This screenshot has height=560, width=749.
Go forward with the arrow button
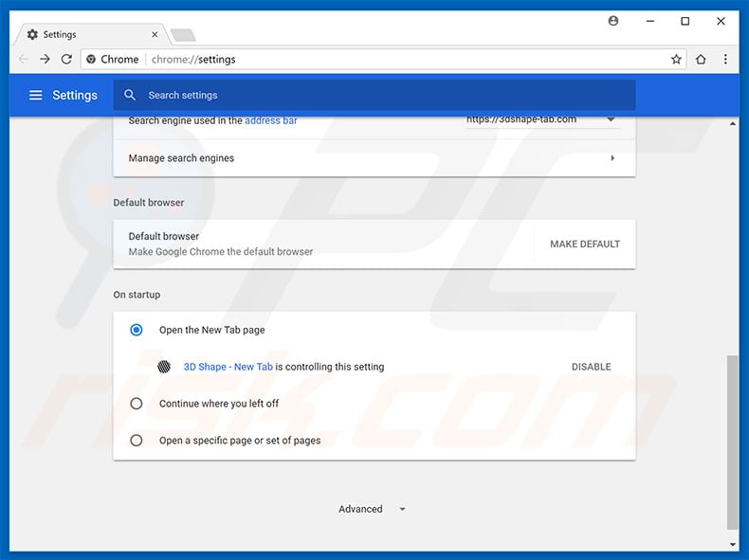45,59
